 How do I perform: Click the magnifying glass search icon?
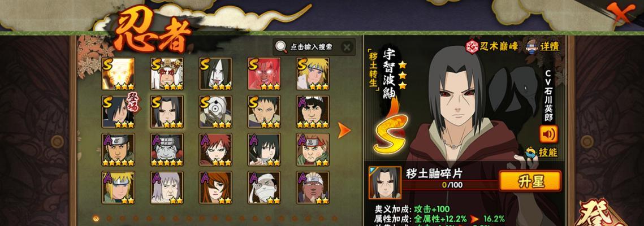[x=282, y=47]
